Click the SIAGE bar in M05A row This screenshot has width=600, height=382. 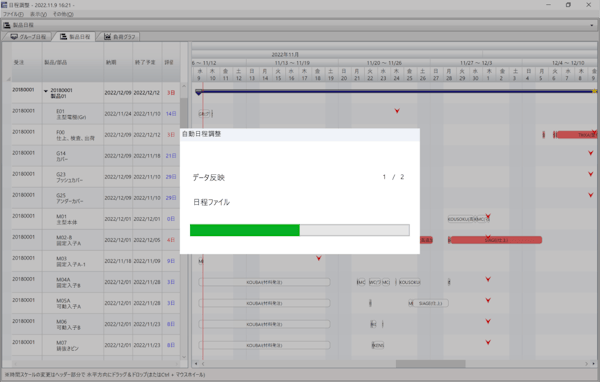click(x=430, y=303)
